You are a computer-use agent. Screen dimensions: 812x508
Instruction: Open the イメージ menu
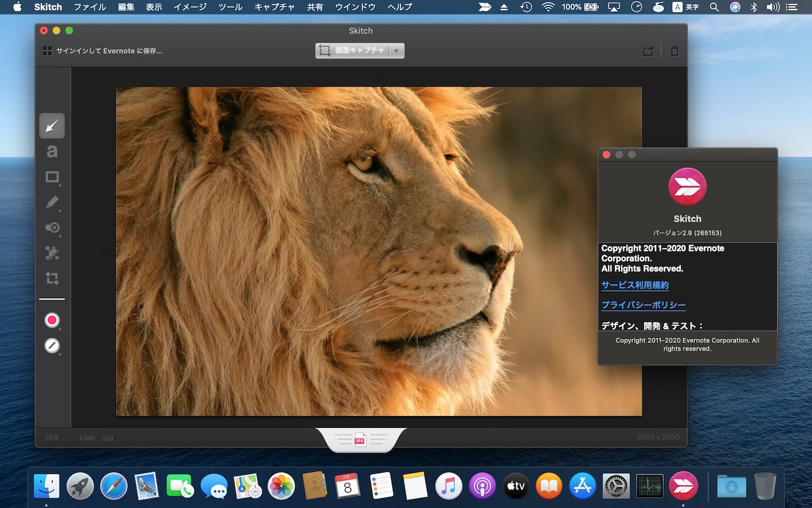point(190,7)
